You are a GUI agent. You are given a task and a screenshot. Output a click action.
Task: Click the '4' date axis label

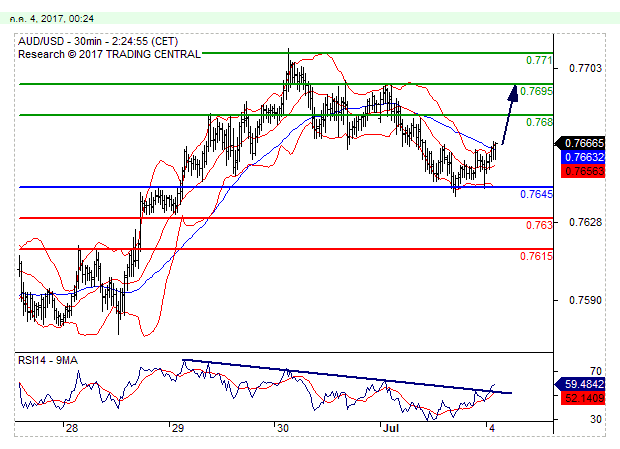point(492,428)
